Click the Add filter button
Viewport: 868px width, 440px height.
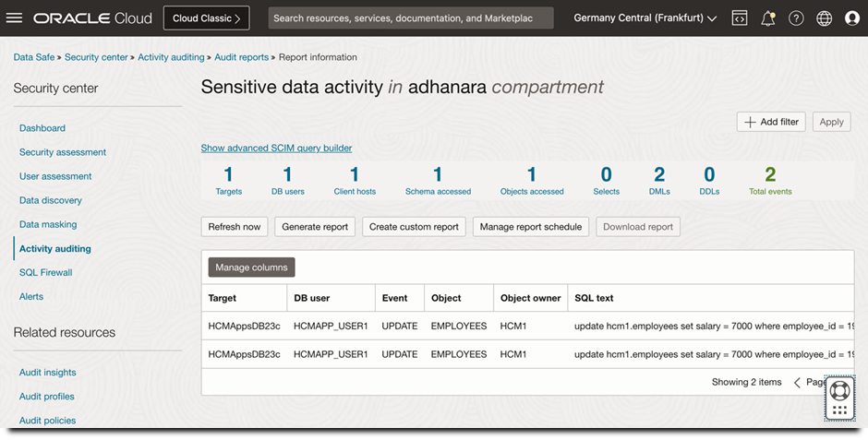[771, 122]
